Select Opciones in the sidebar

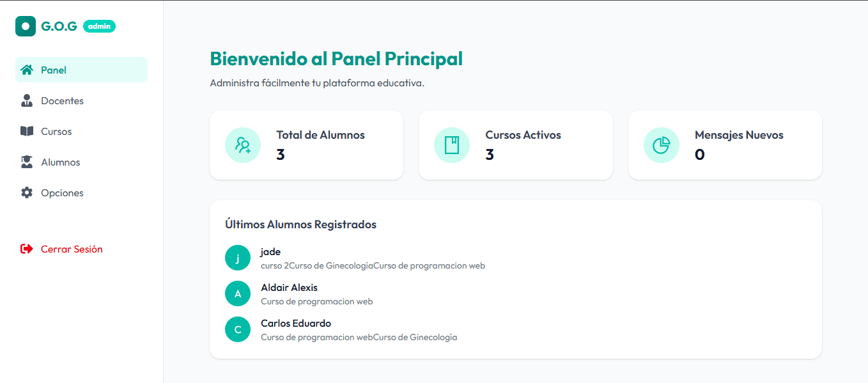[x=62, y=192]
